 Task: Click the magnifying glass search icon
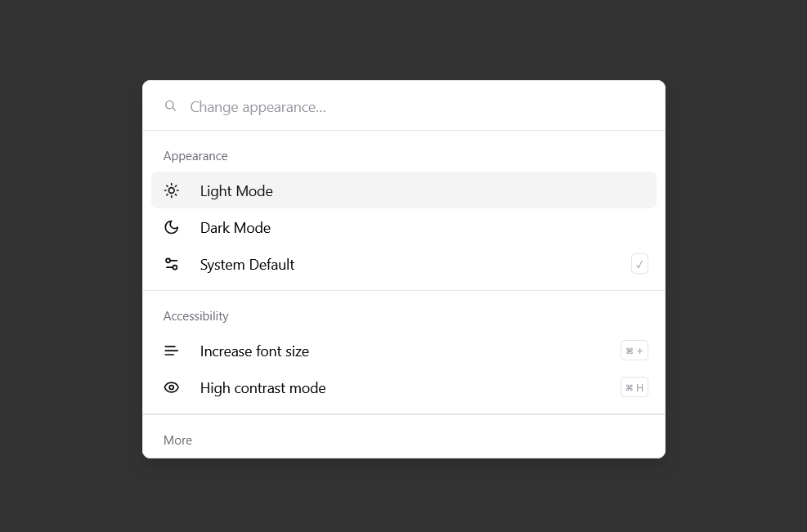[170, 106]
